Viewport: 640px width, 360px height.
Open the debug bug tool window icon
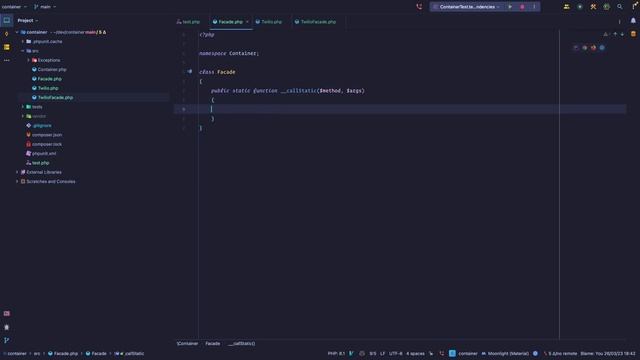coord(7,327)
